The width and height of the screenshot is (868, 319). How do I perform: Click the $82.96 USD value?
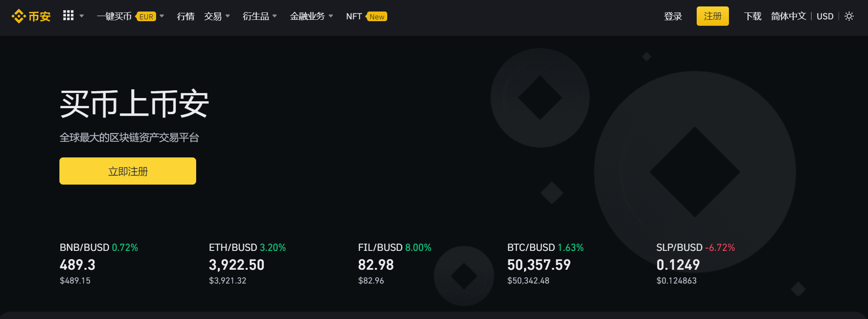371,280
